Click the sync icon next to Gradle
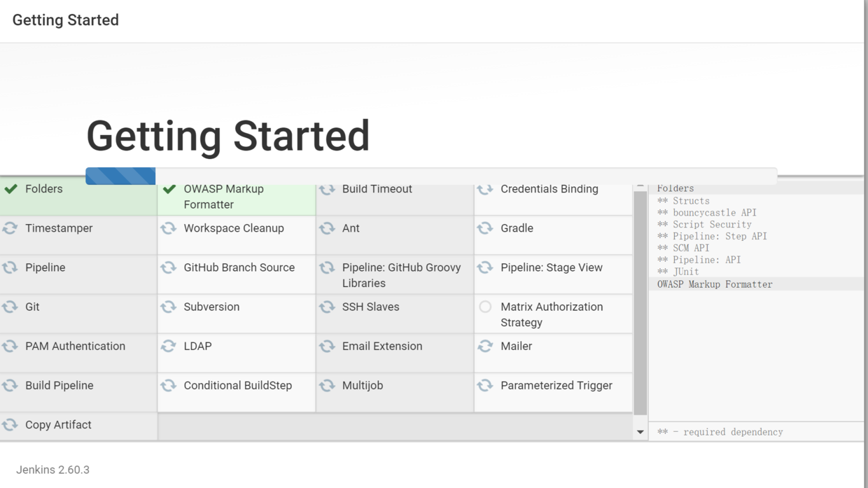The image size is (868, 488). (x=485, y=228)
